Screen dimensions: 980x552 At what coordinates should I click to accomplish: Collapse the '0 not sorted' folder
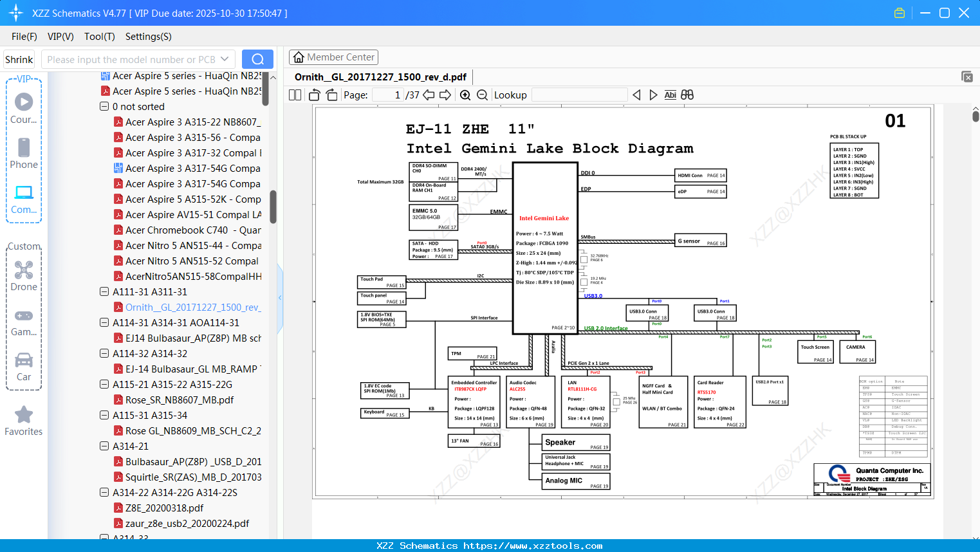(x=104, y=107)
